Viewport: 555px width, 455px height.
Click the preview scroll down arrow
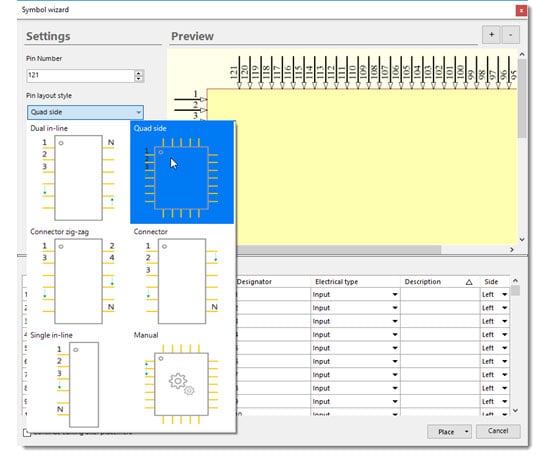[522, 240]
